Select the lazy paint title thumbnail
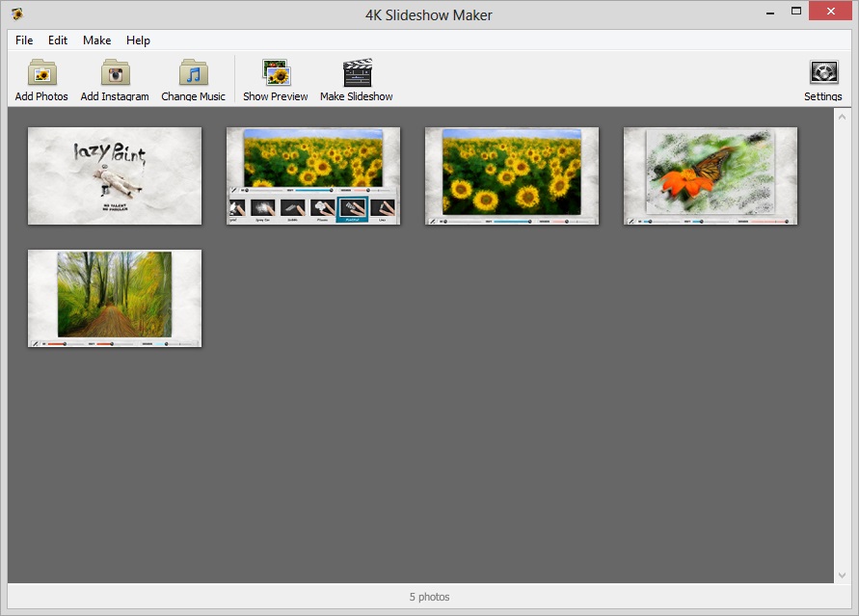 tap(114, 175)
